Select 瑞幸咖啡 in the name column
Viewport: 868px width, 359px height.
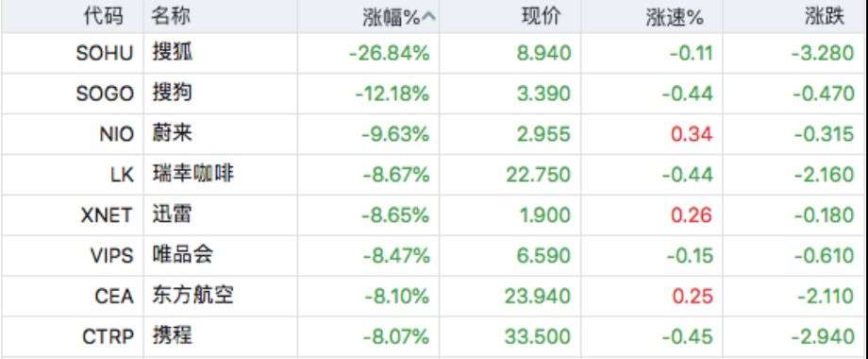[x=192, y=174]
